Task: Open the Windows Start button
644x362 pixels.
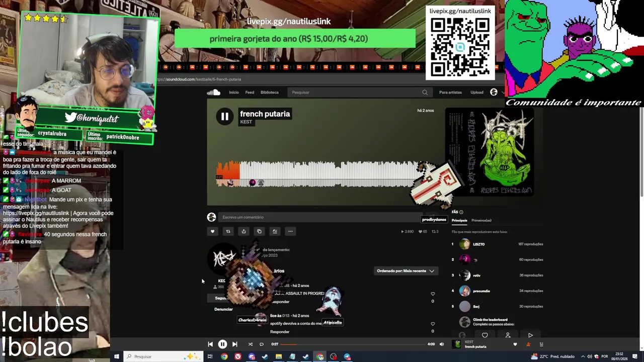Action: [x=116, y=356]
